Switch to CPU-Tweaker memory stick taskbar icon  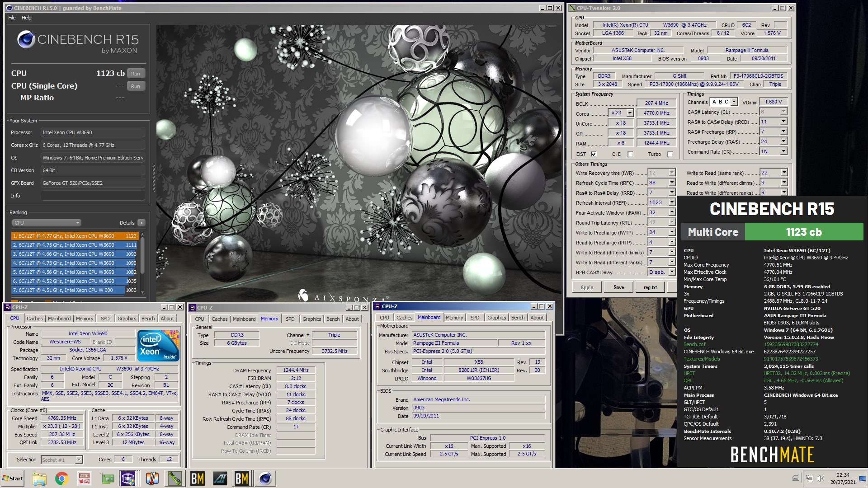pos(175,479)
